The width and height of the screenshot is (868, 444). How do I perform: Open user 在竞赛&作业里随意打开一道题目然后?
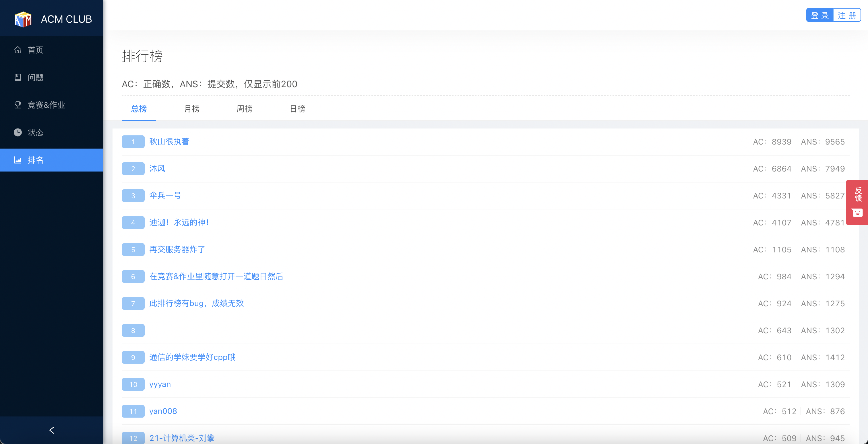point(216,276)
